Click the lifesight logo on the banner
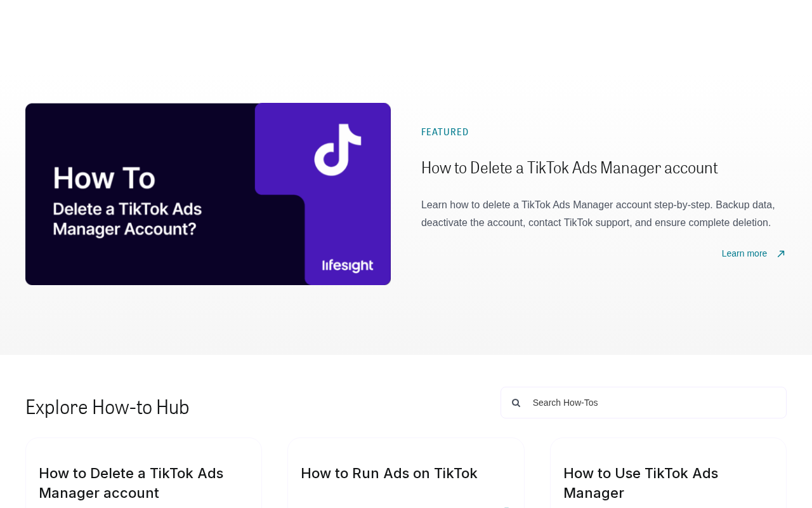Viewport: 812px width, 508px height. click(x=348, y=265)
